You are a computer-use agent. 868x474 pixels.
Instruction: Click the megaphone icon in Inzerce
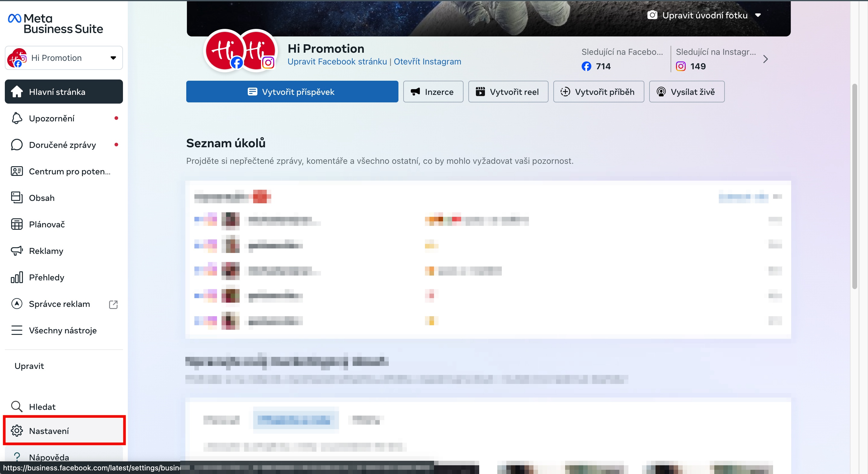pyautogui.click(x=416, y=92)
